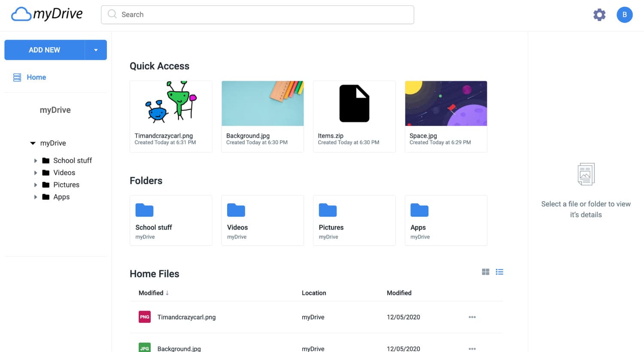Click 'Created Today at 6:29 PM' under Space.jpg

440,142
